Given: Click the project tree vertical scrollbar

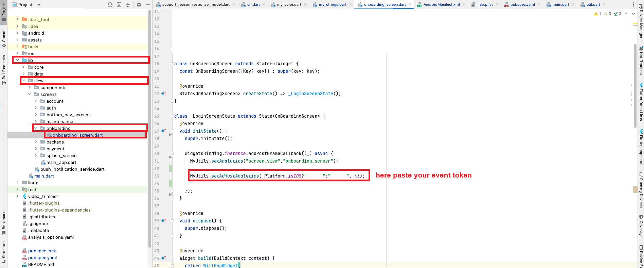Looking at the screenshot, I should point(150,129).
